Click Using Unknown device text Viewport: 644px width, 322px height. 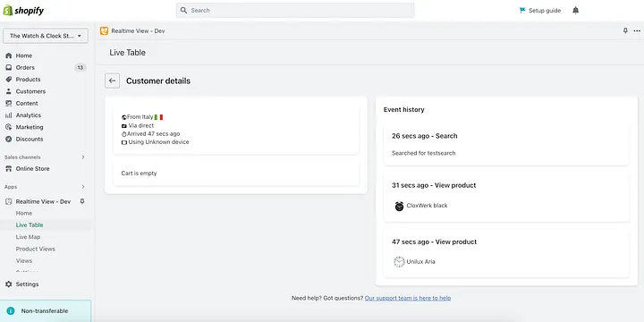click(158, 141)
